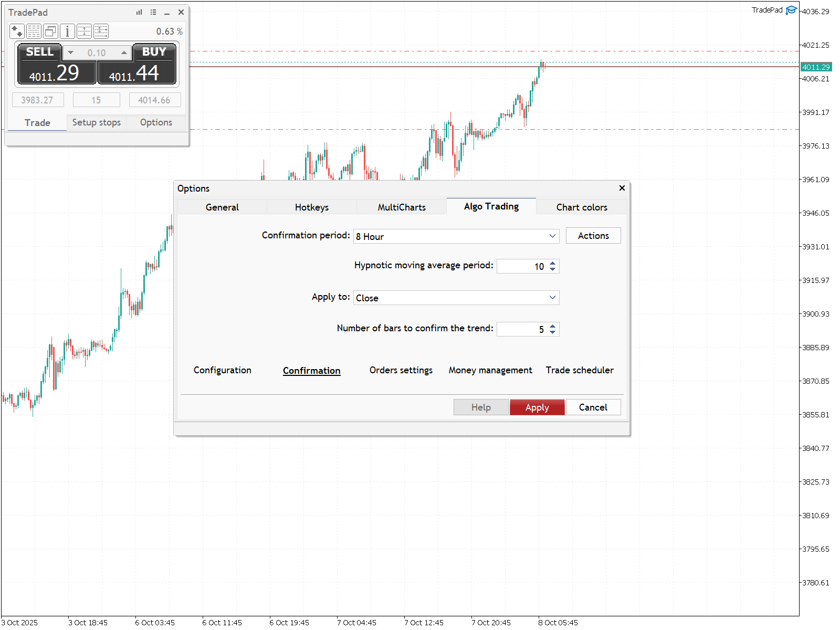Click the Cancel button

(x=593, y=407)
